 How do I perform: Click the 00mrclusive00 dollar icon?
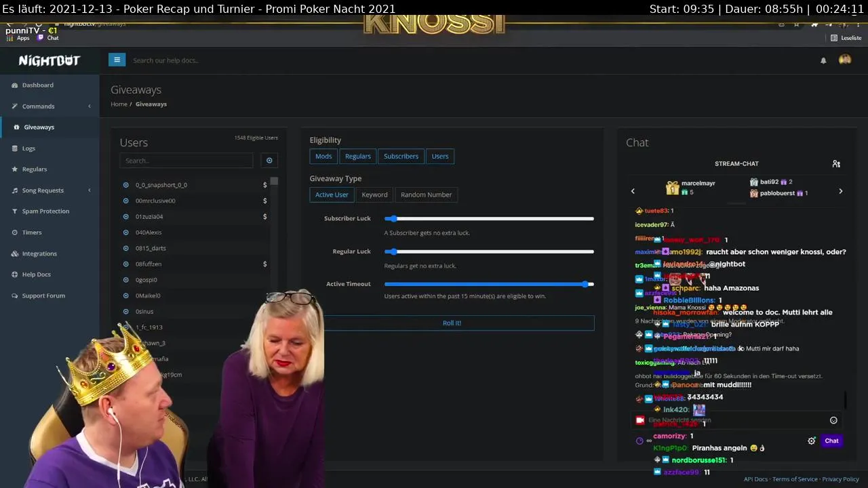[x=265, y=201]
